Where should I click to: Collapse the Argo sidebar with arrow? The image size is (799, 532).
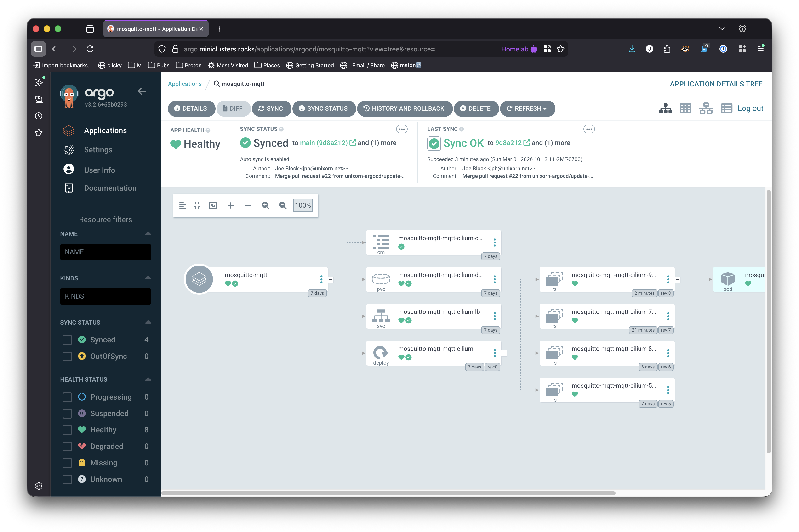click(x=142, y=91)
